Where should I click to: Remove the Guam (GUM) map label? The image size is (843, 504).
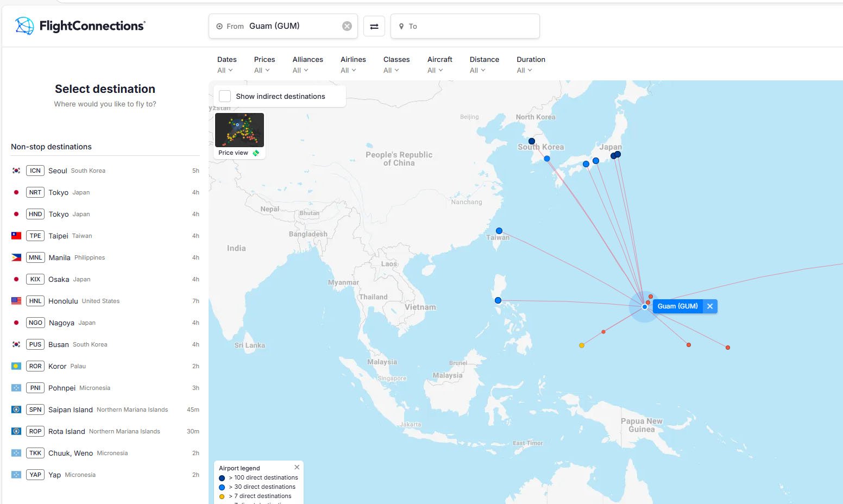pyautogui.click(x=710, y=306)
